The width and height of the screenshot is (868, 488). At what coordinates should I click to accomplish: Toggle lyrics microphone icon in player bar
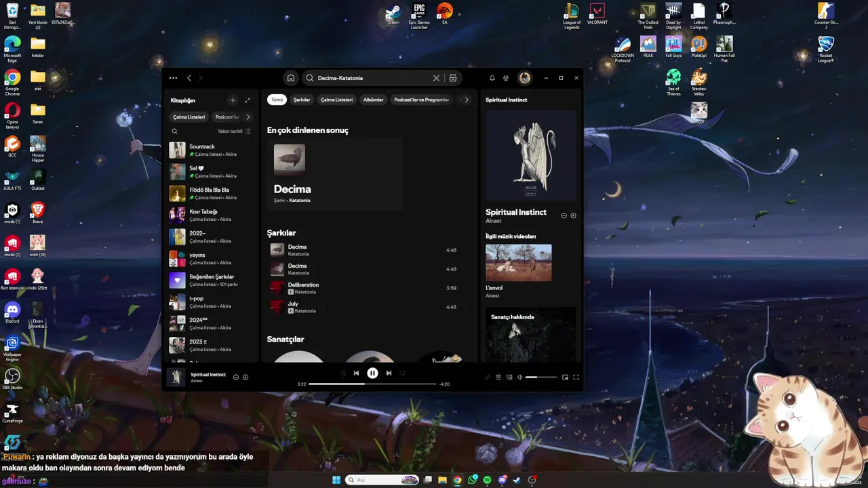coord(487,377)
